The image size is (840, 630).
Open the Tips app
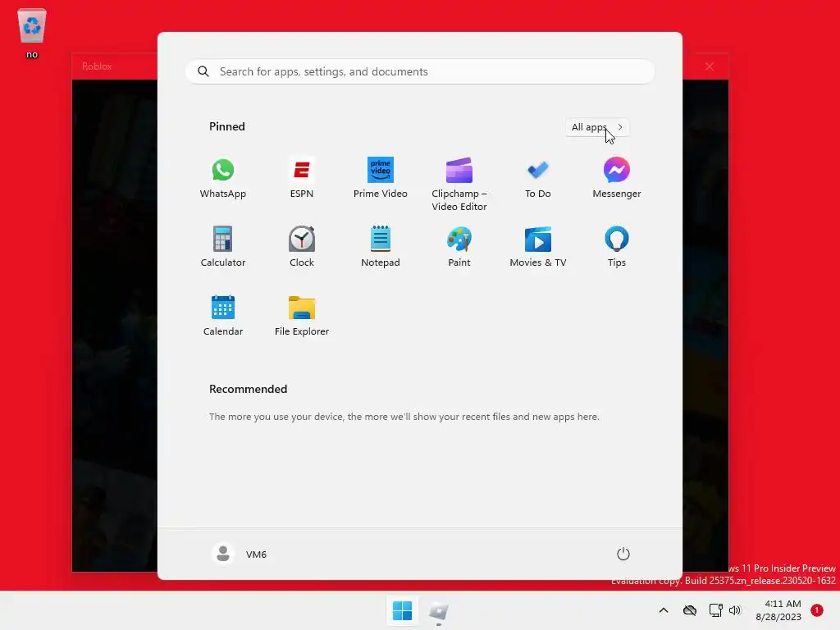tap(617, 247)
